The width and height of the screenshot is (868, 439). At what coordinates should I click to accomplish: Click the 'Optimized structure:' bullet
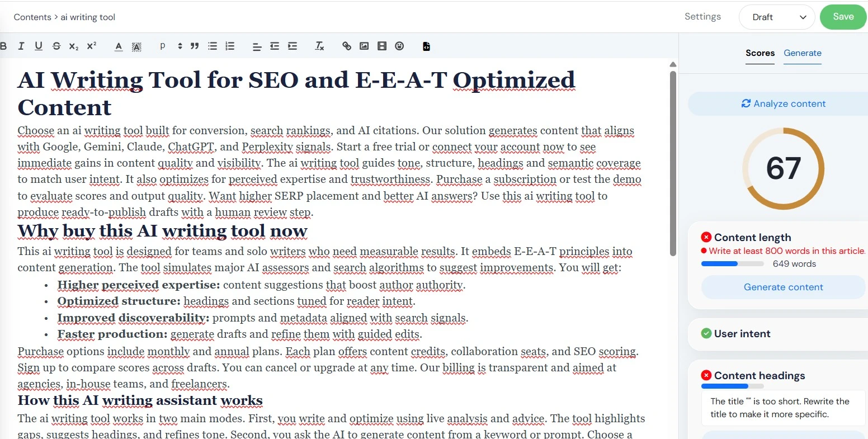coord(119,301)
